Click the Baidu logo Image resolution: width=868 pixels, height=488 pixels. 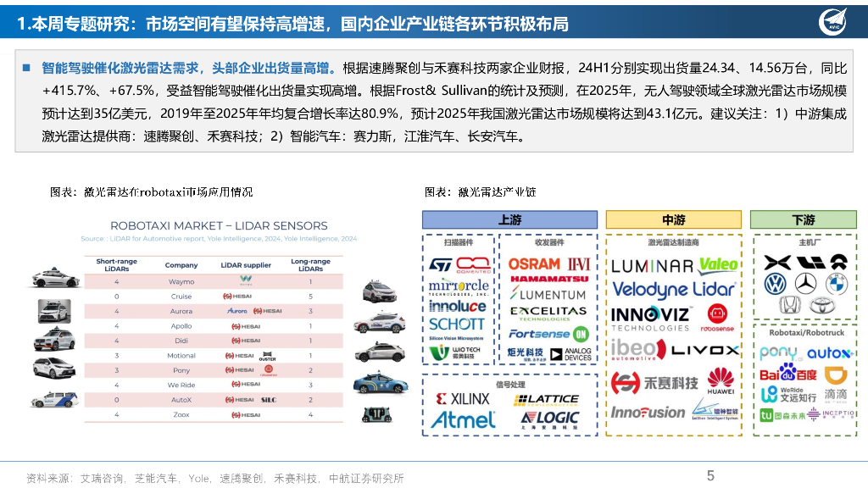[787, 373]
